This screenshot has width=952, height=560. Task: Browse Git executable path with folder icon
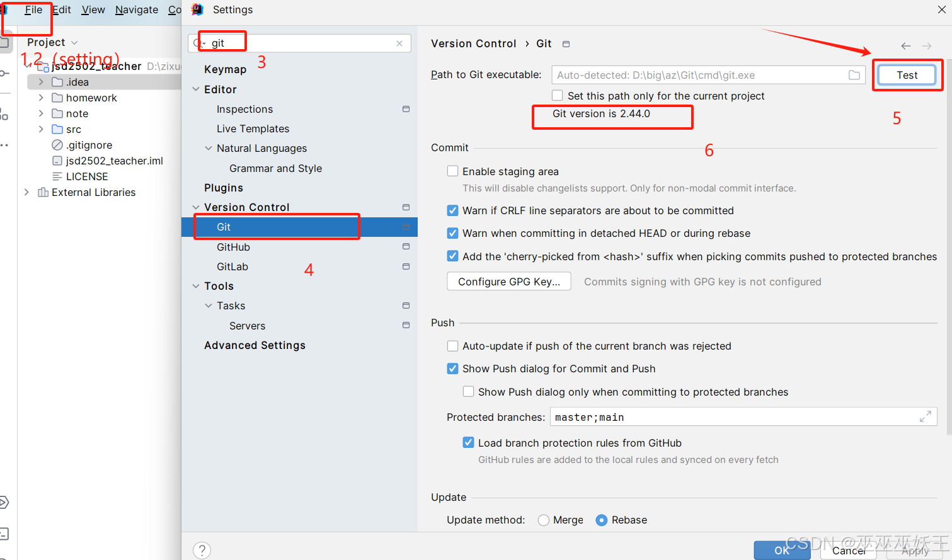pos(854,74)
